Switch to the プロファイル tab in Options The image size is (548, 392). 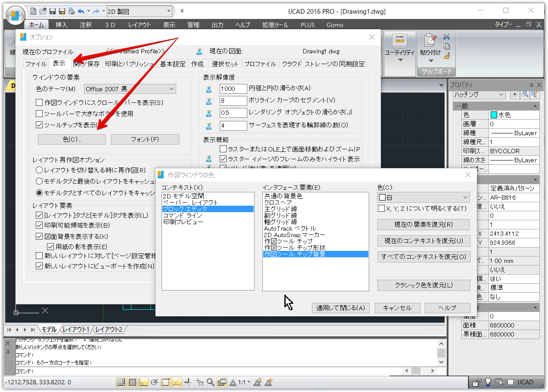point(260,64)
